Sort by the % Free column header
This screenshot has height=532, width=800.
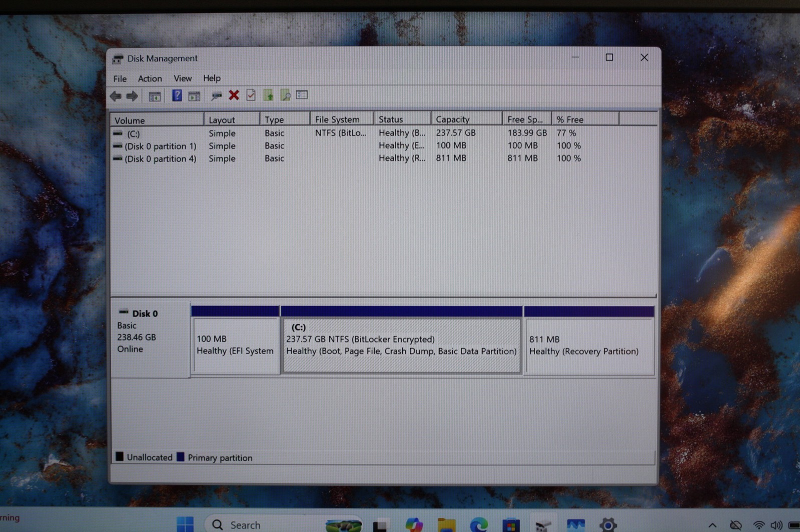[585, 119]
